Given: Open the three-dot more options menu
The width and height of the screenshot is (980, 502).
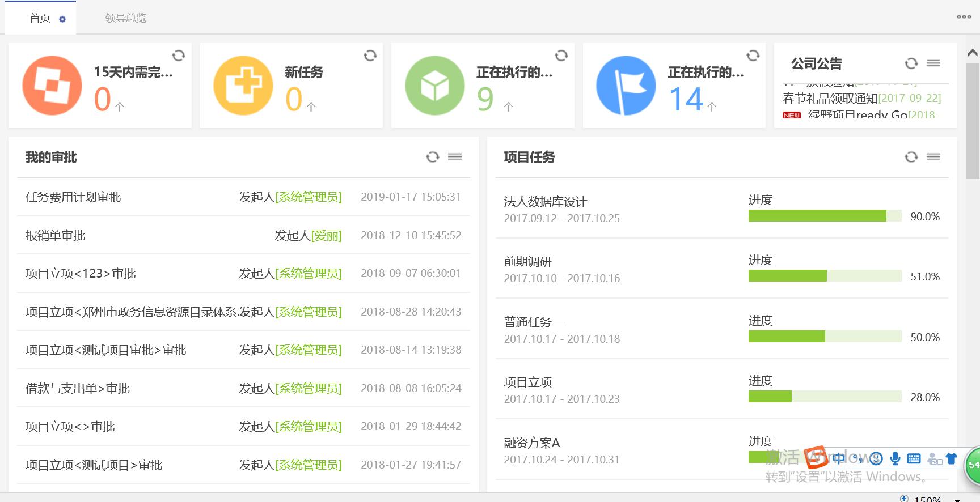Looking at the screenshot, I should coord(964,17).
